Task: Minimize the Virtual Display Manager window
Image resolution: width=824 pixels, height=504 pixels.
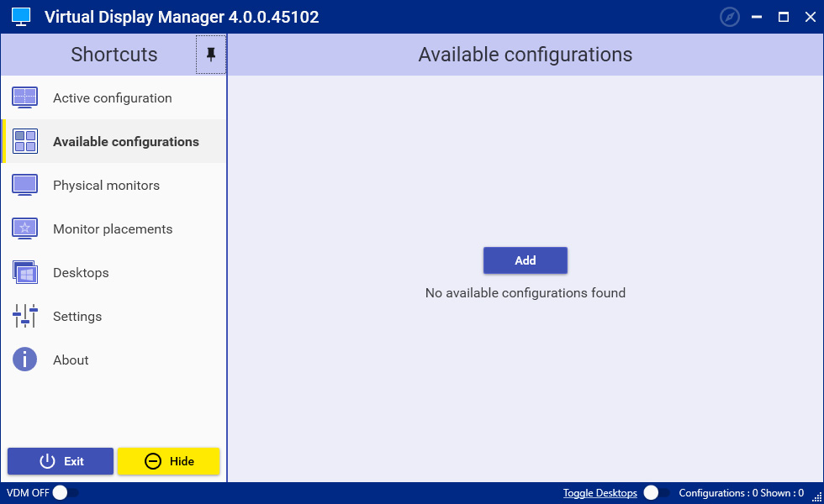Action: click(756, 17)
